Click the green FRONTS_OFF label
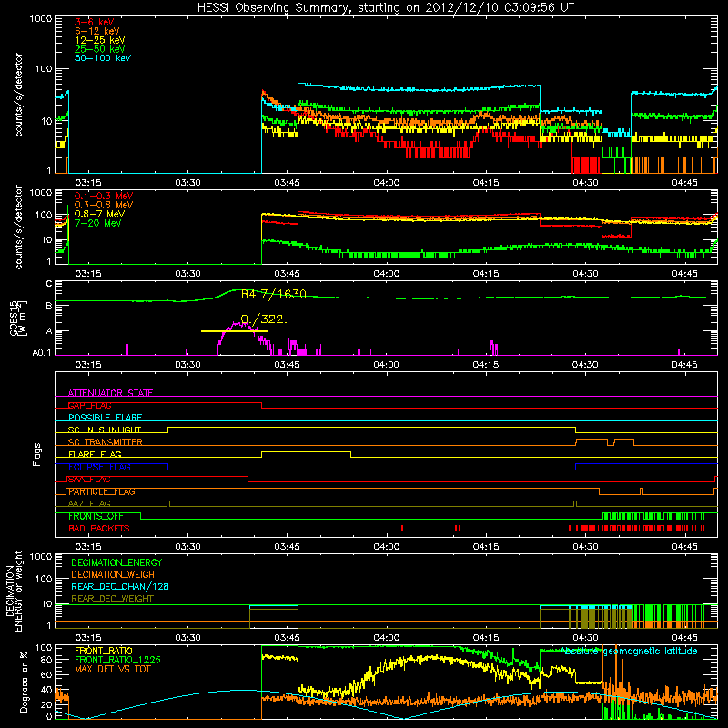 coord(96,516)
